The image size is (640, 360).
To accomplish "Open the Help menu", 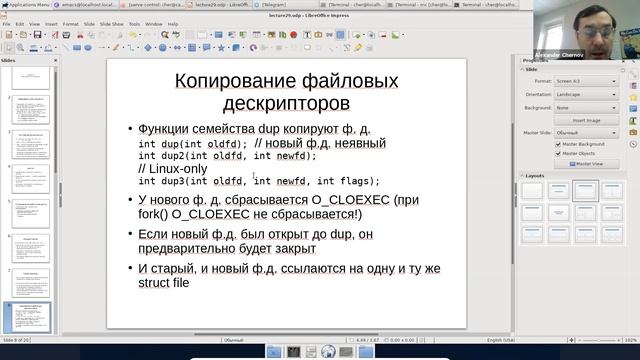I will [173, 24].
